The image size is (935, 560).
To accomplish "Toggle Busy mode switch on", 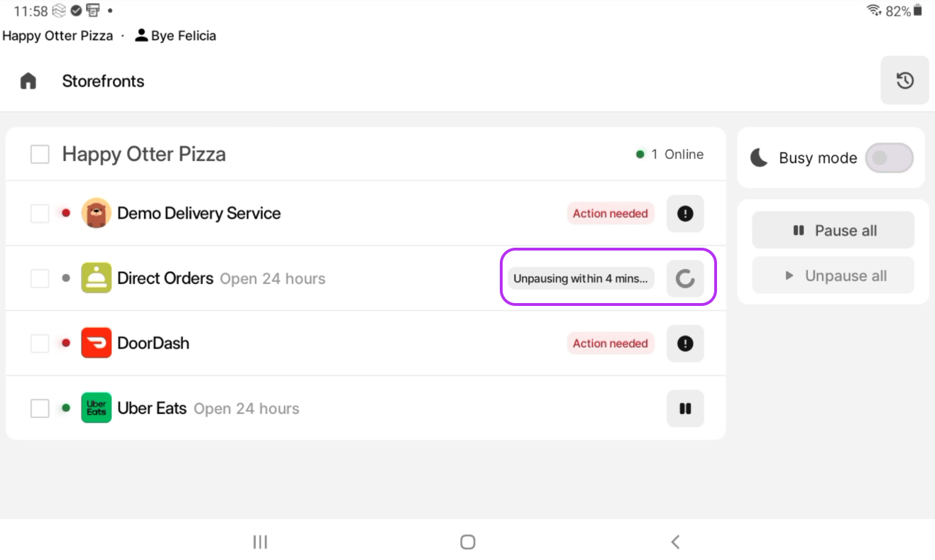I will [x=889, y=158].
